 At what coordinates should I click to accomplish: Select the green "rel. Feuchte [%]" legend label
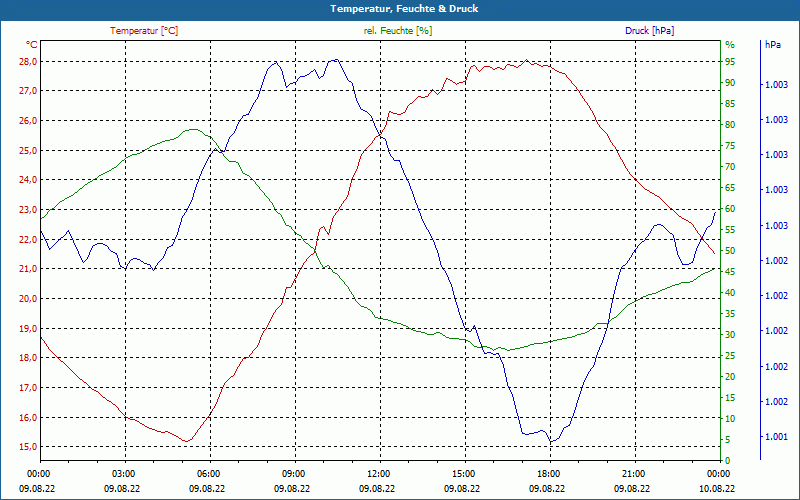(x=397, y=31)
